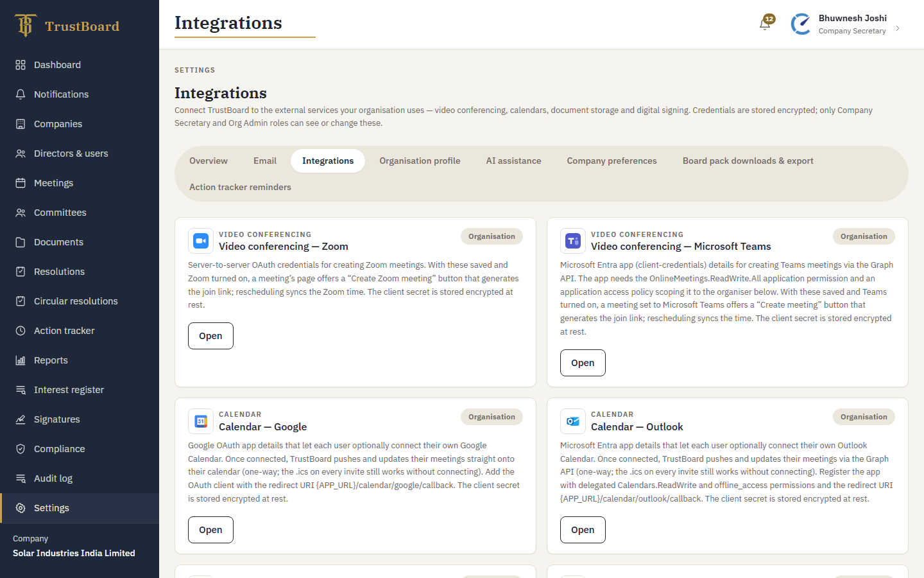Click the Action tracker clock icon
This screenshot has height=578, width=924.
point(21,331)
